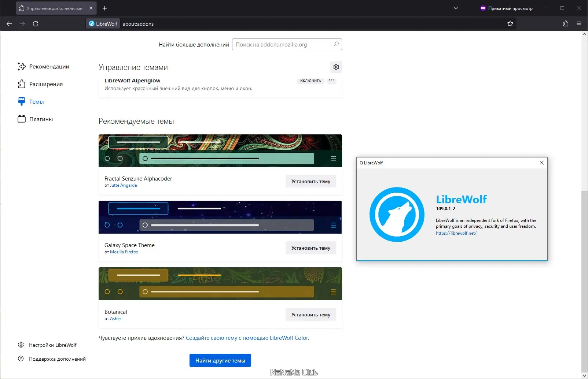Image resolution: width=588 pixels, height=379 pixels.
Task: Minimize the LibreWolf browser window
Action: pos(545,8)
